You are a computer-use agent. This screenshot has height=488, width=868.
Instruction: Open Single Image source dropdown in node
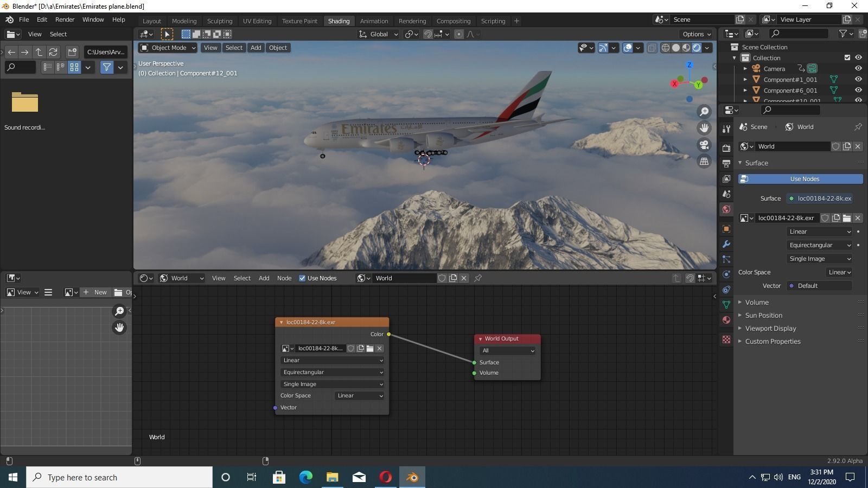click(333, 384)
